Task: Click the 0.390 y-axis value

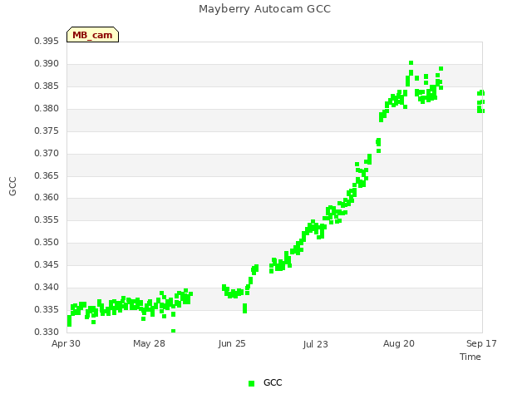Action: click(x=47, y=64)
